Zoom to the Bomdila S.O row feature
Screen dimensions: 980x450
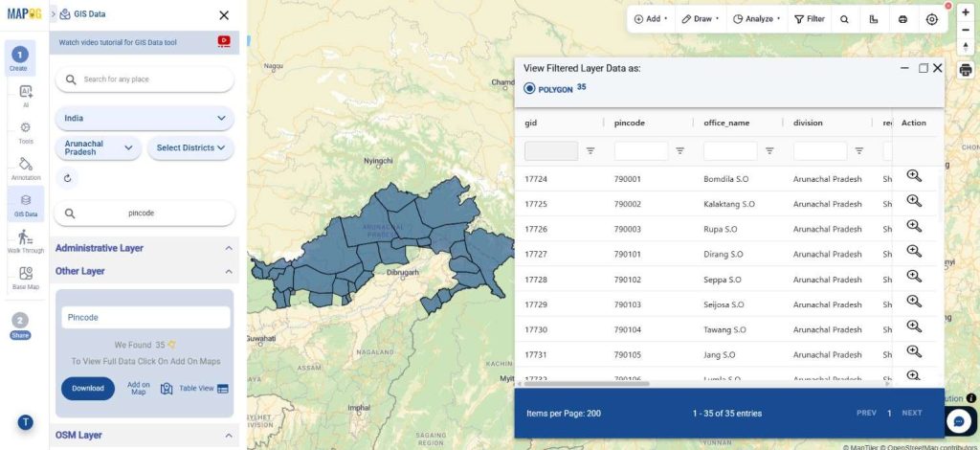click(913, 176)
